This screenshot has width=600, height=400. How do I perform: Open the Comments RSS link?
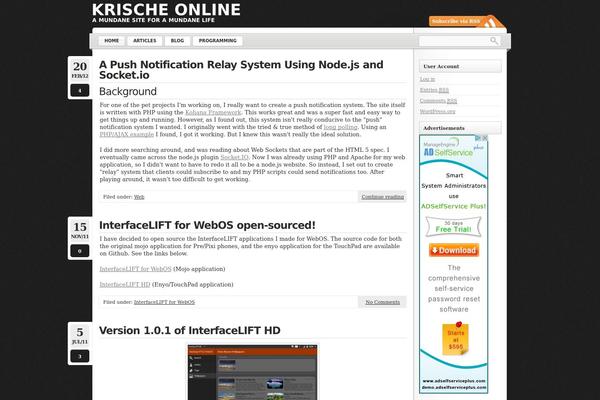point(438,101)
